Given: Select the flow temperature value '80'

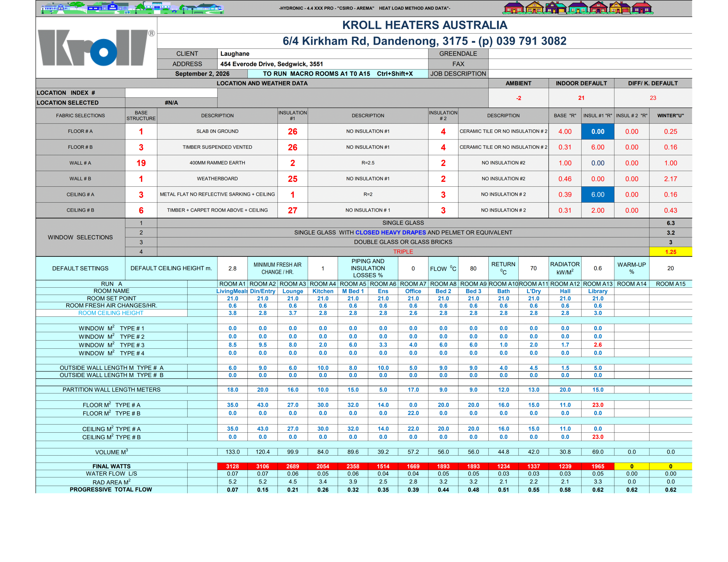Looking at the screenshot, I should point(473,268).
